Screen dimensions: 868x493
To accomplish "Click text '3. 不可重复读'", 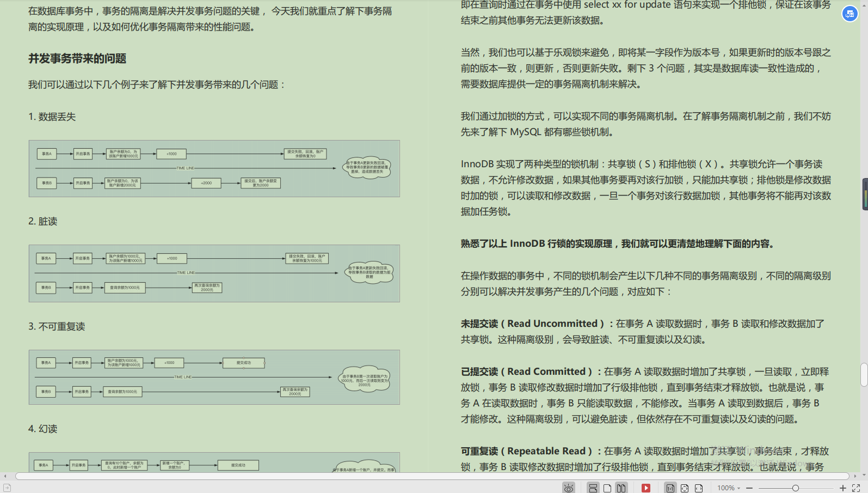I will (57, 326).
